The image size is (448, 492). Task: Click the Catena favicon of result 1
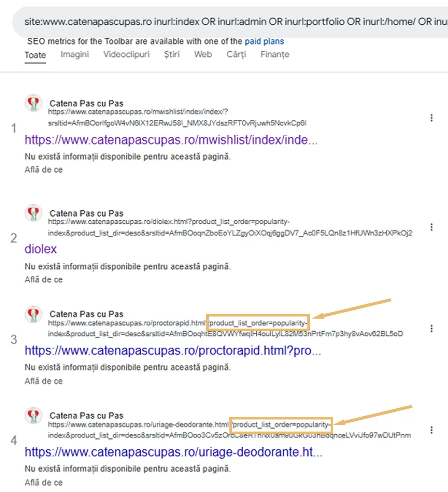click(x=33, y=104)
